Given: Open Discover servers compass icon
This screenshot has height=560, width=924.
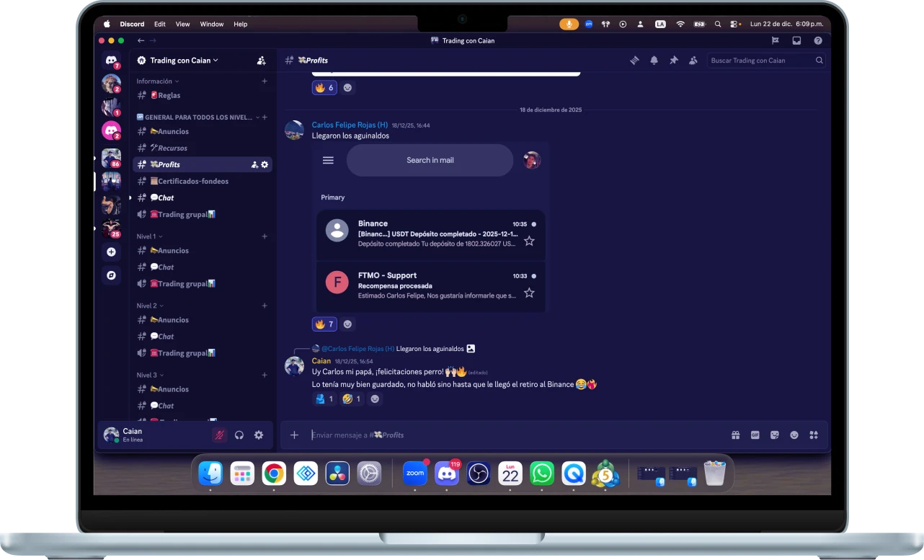Looking at the screenshot, I should coord(111,275).
